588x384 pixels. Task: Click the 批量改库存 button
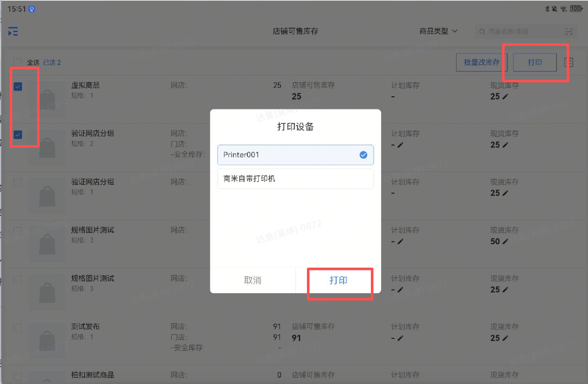(481, 62)
